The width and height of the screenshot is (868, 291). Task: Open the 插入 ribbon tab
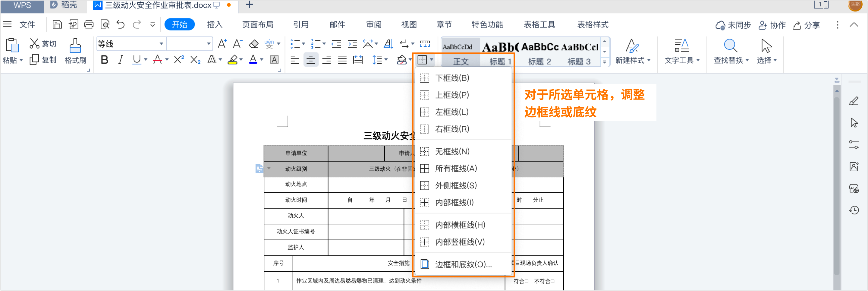[215, 25]
